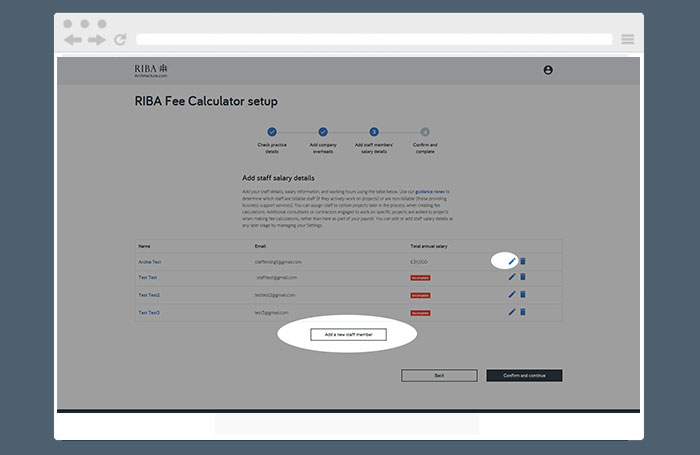Click the Name column header
700x455 pixels.
click(144, 246)
